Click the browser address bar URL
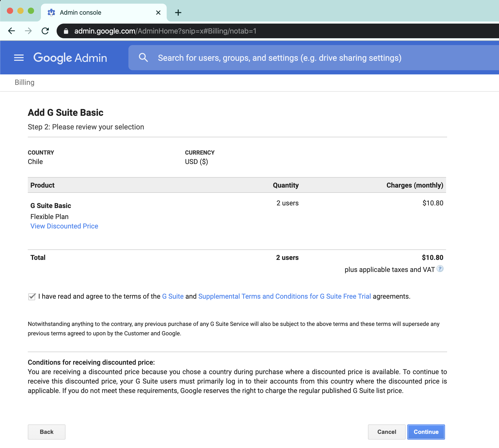Viewport: 499px width, 448px height. (165, 31)
